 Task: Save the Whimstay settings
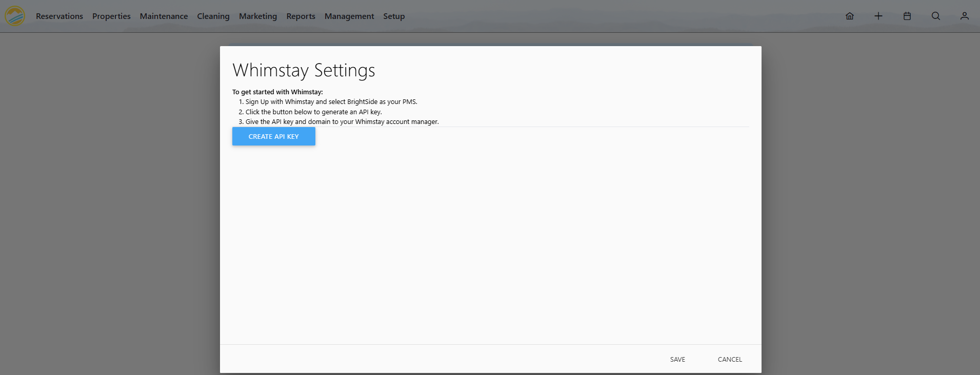[x=677, y=359]
